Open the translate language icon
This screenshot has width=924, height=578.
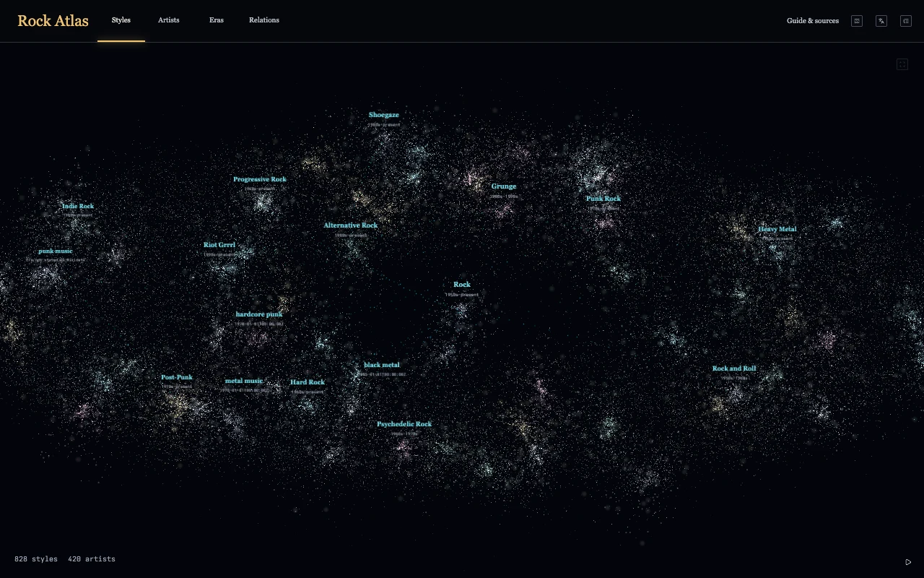pos(881,21)
